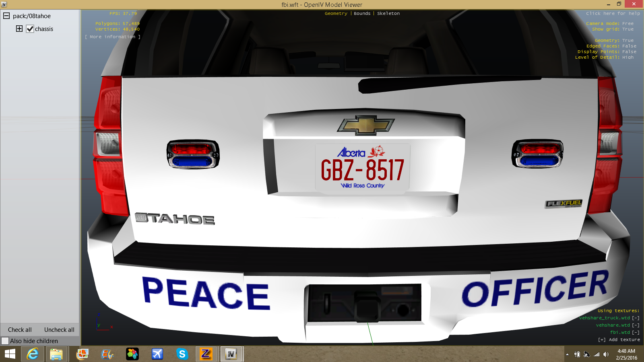Image resolution: width=644 pixels, height=362 pixels.
Task: Switch to the Bounds view tab
Action: 362,13
